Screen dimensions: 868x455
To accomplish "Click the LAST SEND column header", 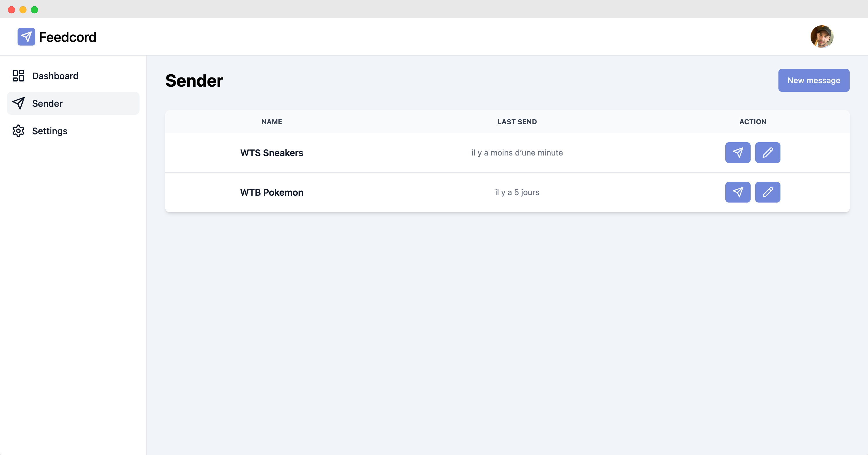I will tap(517, 122).
